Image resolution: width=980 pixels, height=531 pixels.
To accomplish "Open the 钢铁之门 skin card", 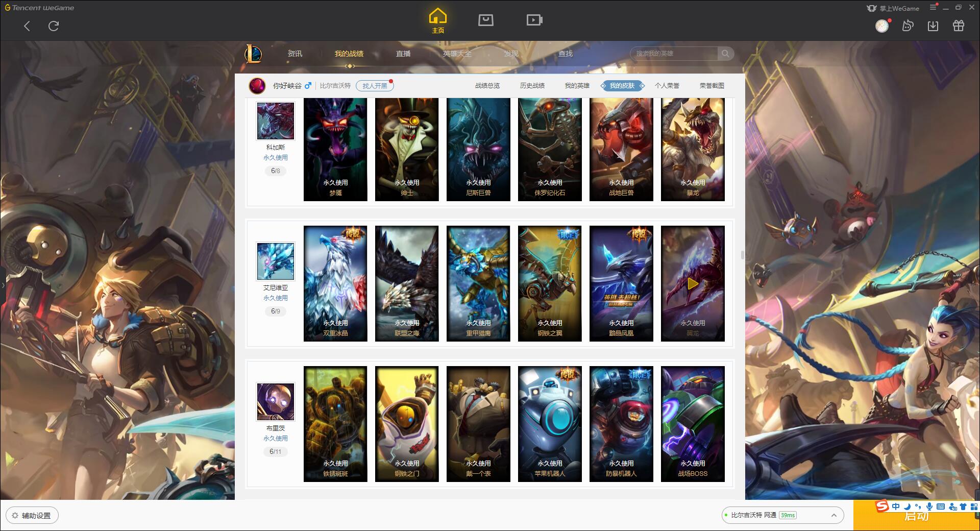I will click(x=407, y=424).
